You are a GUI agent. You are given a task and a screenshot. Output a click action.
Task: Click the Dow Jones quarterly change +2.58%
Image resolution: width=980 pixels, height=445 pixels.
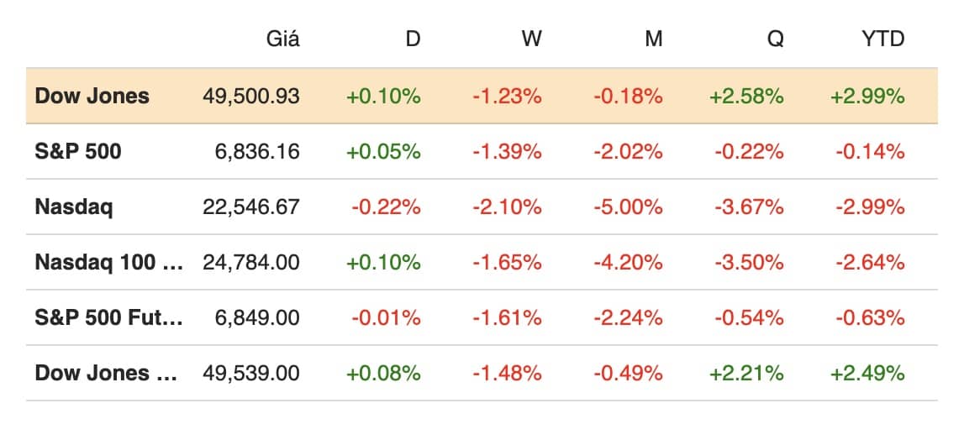pos(747,96)
